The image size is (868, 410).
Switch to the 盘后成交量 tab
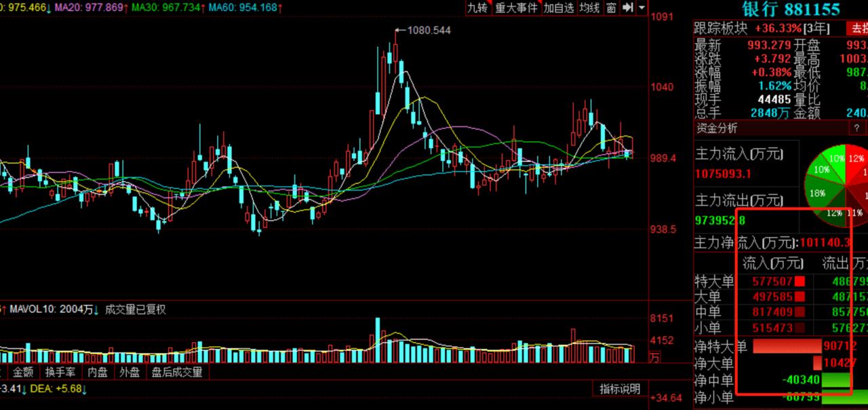click(176, 372)
